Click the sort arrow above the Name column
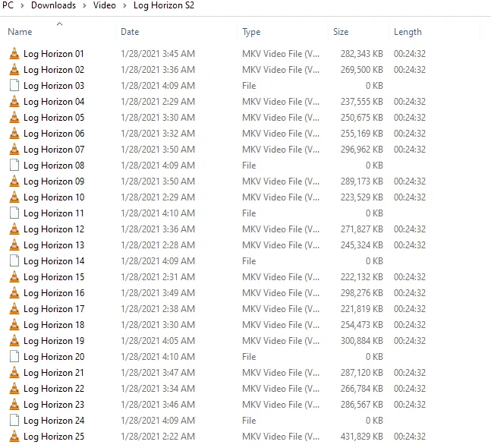Screen dimensions: 491x448 (x=59, y=24)
